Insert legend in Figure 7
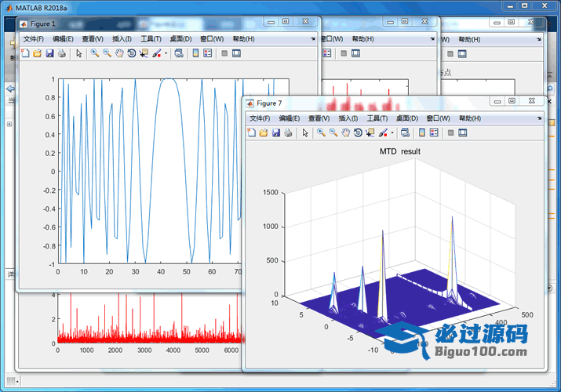Image resolution: width=561 pixels, height=392 pixels. pyautogui.click(x=434, y=132)
